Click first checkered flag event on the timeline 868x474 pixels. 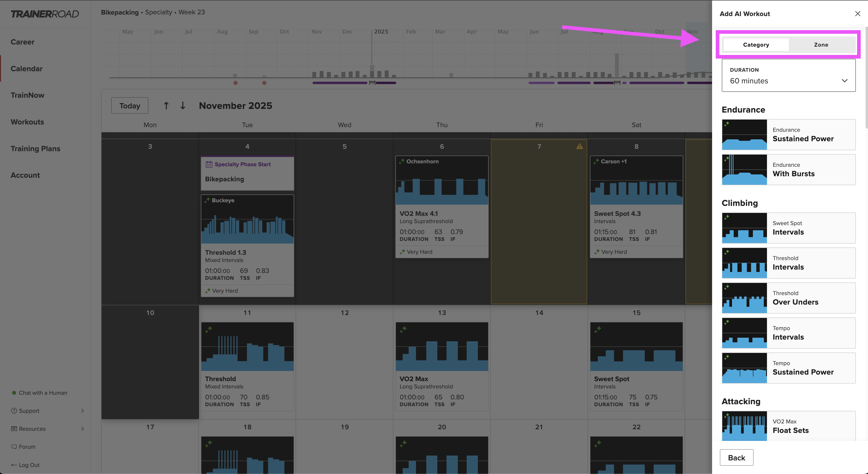click(372, 83)
